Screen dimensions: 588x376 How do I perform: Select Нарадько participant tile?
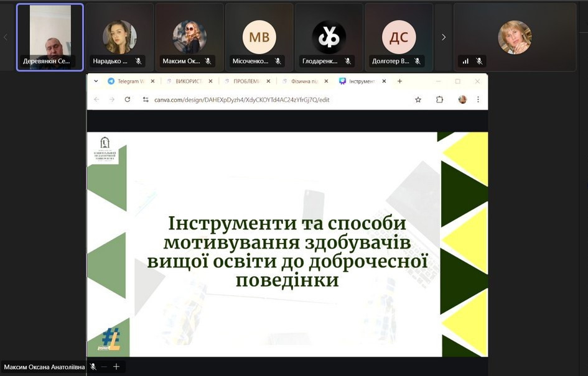pos(119,37)
